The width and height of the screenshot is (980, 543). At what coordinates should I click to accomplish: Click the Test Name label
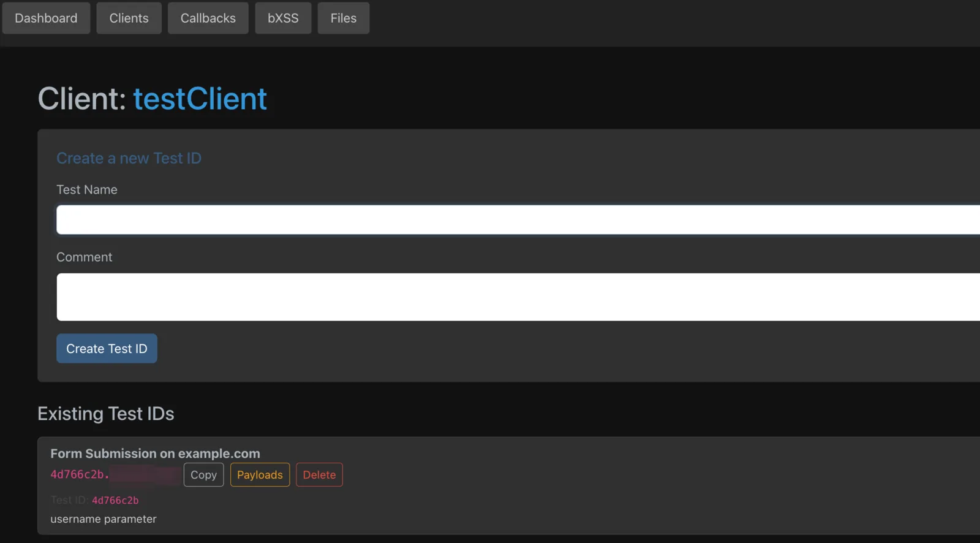(87, 190)
